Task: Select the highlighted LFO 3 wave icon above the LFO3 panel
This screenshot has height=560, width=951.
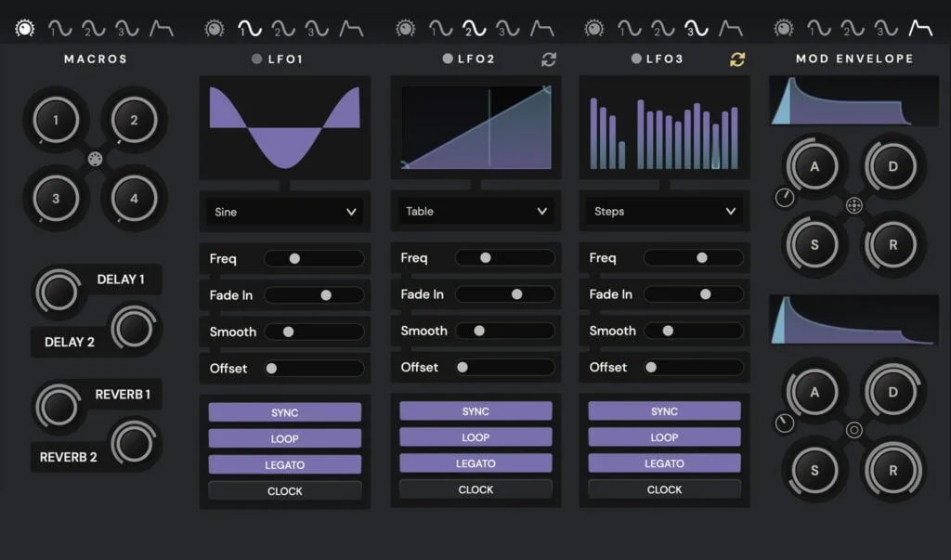Action: 697,29
